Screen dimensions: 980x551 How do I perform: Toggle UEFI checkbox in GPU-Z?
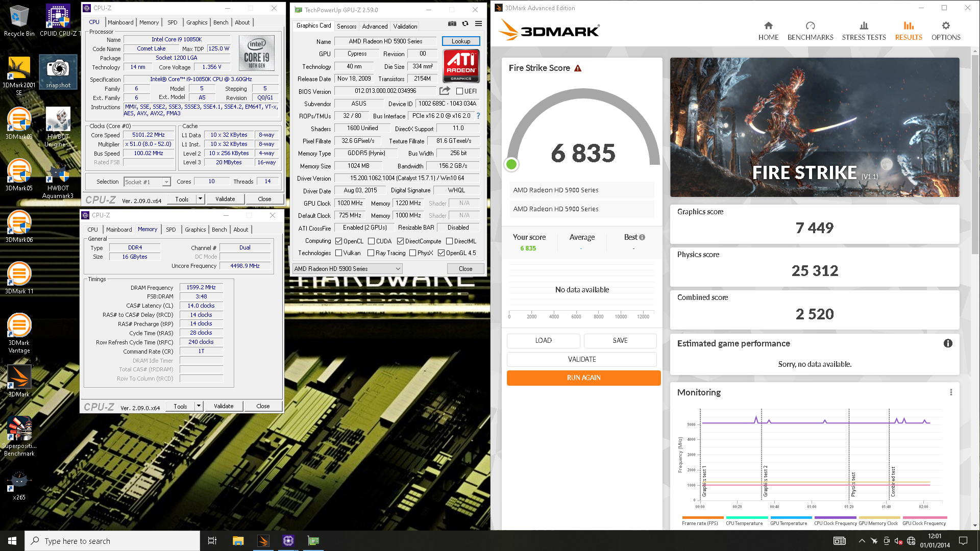pyautogui.click(x=459, y=91)
